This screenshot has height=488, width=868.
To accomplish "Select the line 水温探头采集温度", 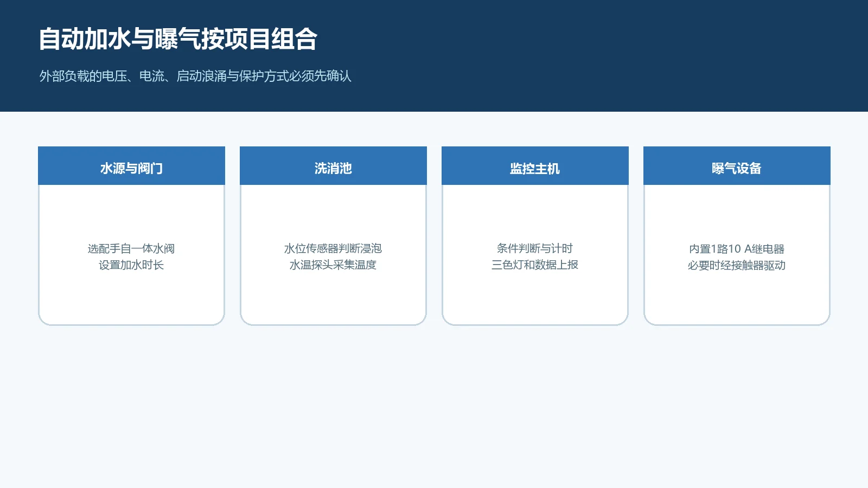I will pyautogui.click(x=333, y=265).
